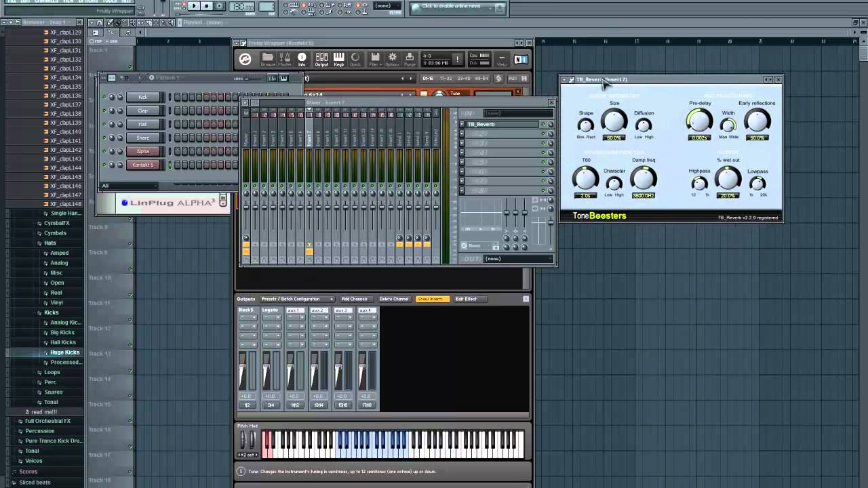
Task: Select mixer insert track 7
Action: (309, 138)
